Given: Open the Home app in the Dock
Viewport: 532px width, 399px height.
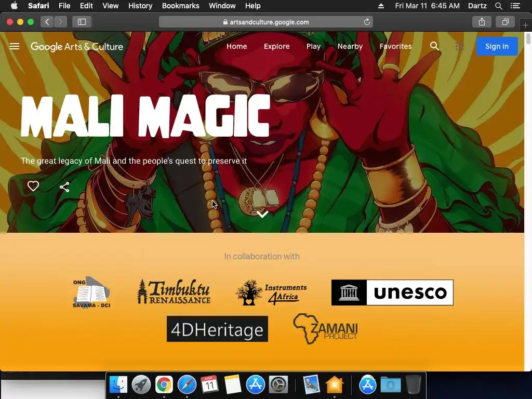Looking at the screenshot, I should pyautogui.click(x=335, y=385).
